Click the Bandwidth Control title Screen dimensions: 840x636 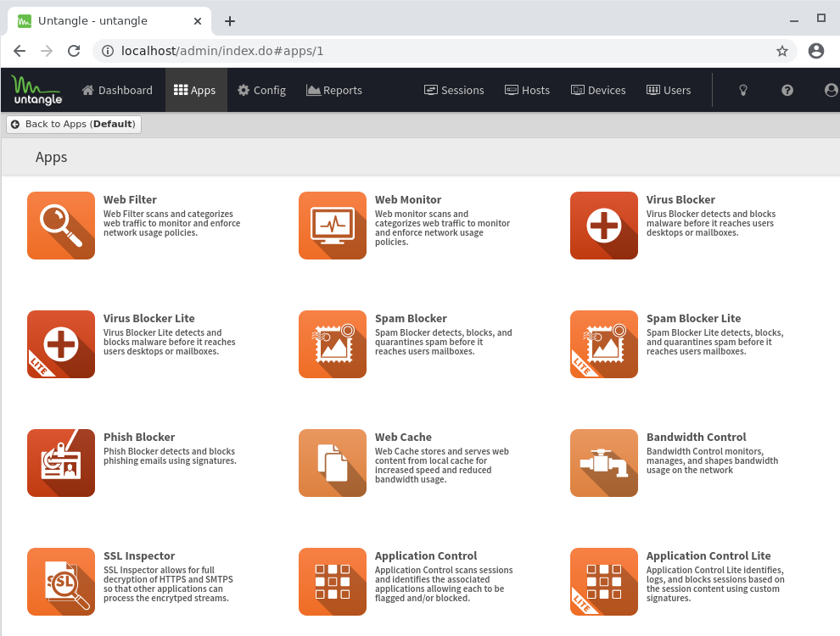point(697,438)
